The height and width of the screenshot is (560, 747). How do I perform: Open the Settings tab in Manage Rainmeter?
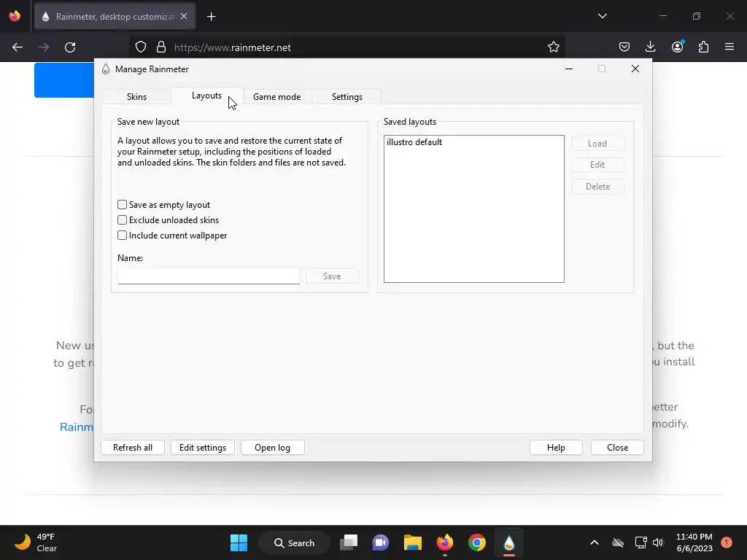pos(347,97)
